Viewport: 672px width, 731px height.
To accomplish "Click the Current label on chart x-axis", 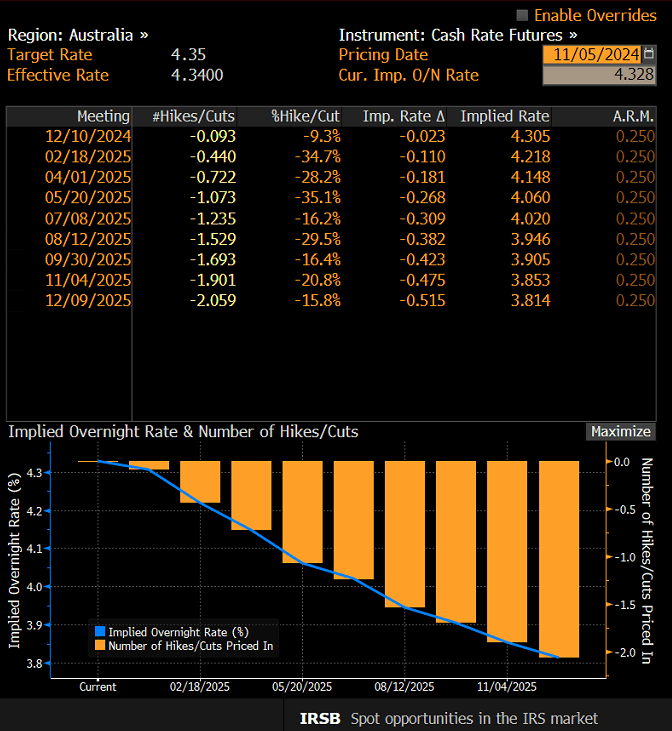I will (98, 687).
